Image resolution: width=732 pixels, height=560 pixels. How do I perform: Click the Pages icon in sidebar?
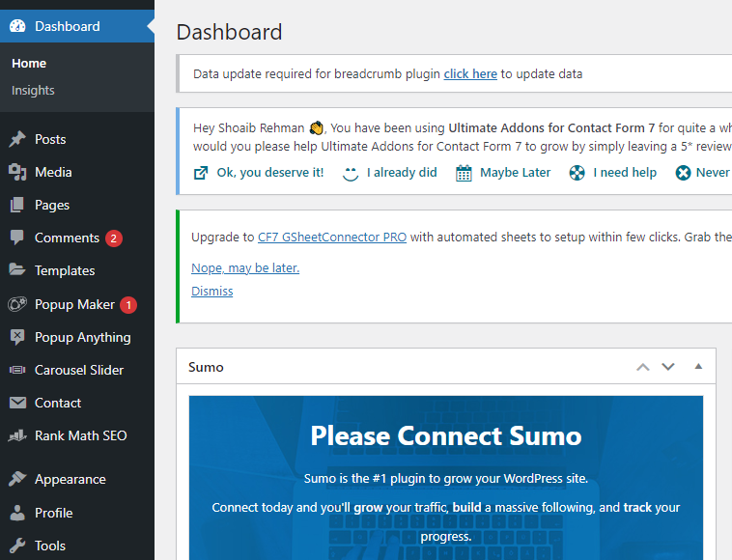[x=17, y=205]
